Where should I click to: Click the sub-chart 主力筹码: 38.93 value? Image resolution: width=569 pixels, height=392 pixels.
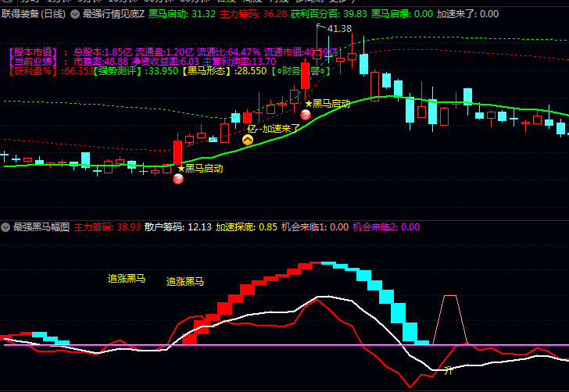(x=107, y=227)
